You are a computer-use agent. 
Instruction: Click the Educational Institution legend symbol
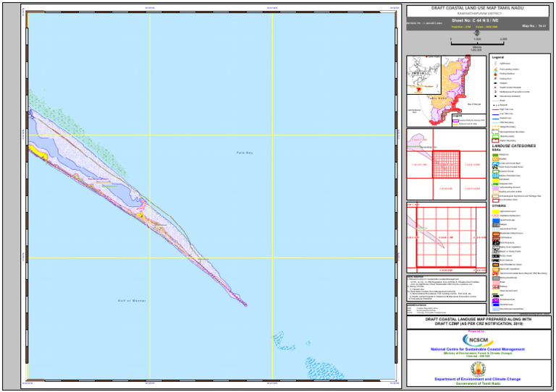[x=495, y=96]
